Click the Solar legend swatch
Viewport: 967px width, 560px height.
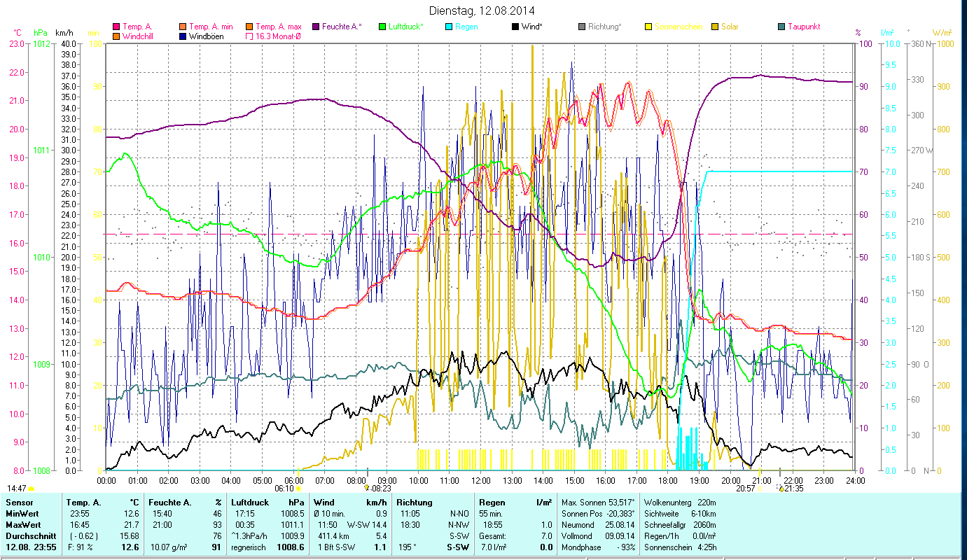pos(715,27)
